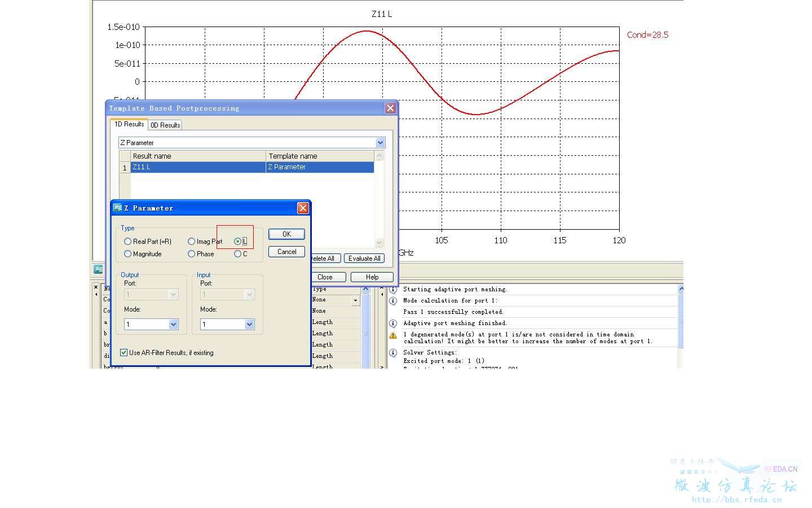
Task: Click the Cond=28.5 curve legend
Action: click(647, 34)
